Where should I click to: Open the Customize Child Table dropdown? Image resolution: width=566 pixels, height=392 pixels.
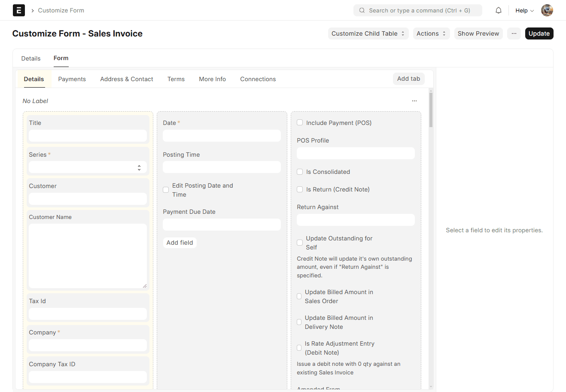click(368, 33)
